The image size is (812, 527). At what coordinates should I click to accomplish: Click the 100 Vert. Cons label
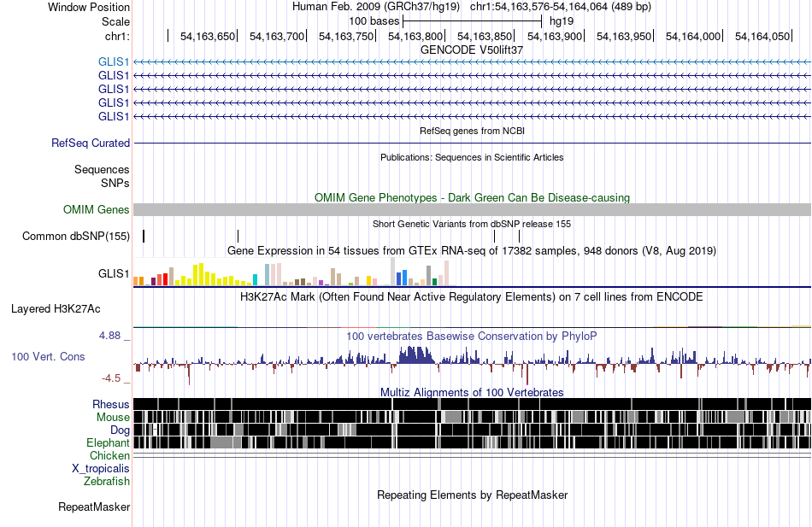(x=48, y=357)
